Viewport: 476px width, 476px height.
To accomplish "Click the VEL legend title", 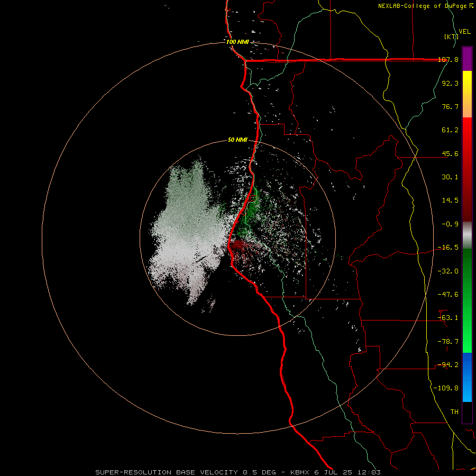I will [464, 32].
